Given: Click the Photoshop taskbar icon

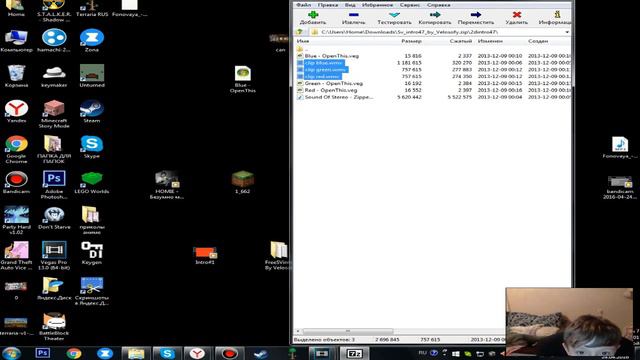Looking at the screenshot, I should [x=42, y=353].
